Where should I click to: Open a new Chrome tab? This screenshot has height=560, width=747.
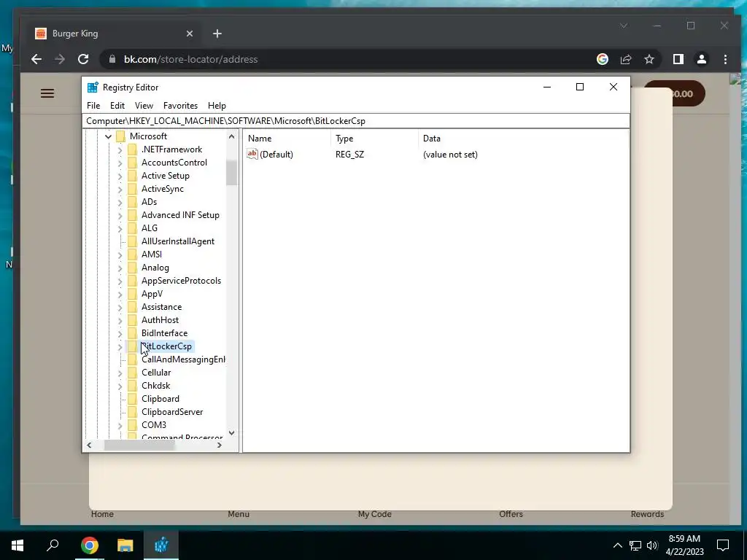pyautogui.click(x=217, y=34)
